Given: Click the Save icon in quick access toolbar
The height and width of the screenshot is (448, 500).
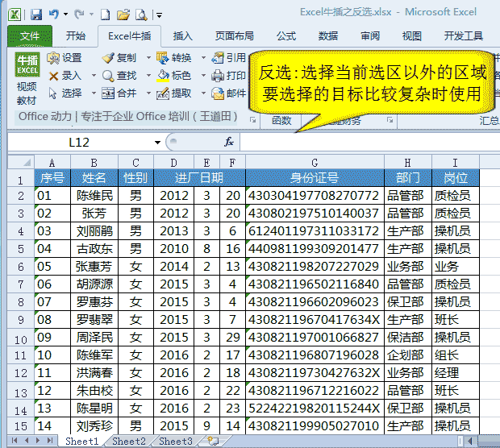Looking at the screenshot, I should (36, 15).
